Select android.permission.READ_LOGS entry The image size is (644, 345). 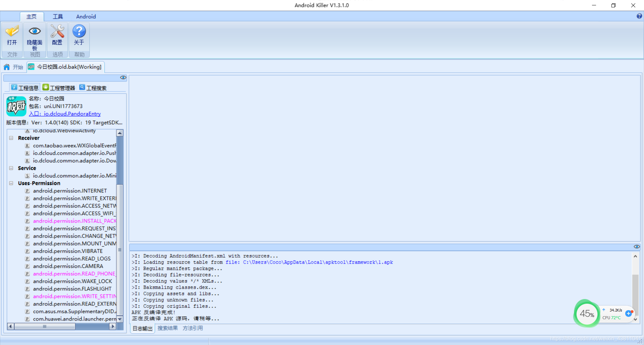point(72,259)
